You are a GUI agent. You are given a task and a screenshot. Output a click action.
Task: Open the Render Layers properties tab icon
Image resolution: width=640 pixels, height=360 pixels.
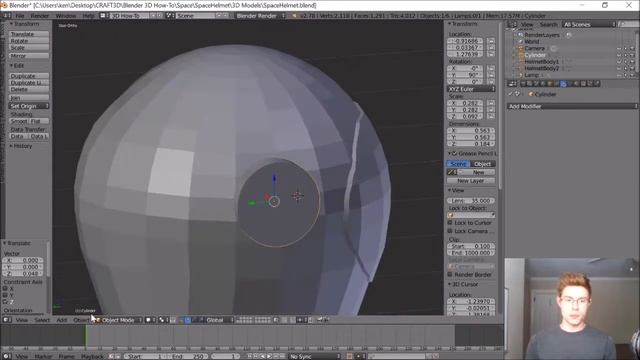[x=530, y=84]
